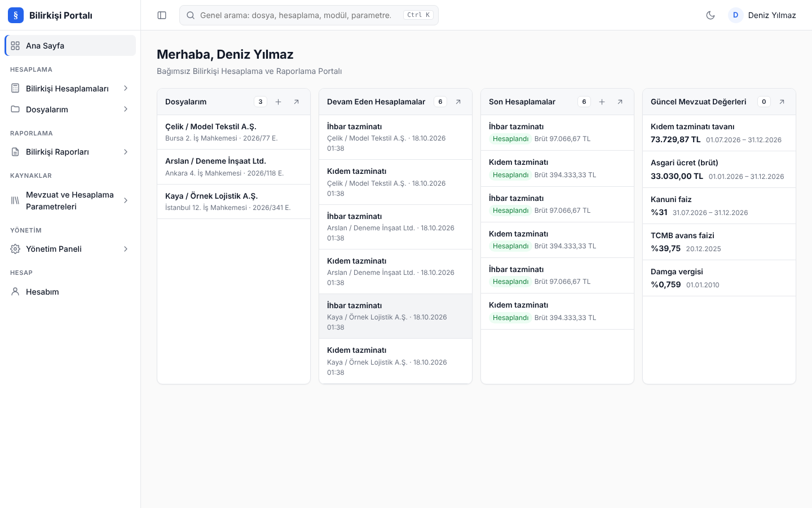Open the Kaya / Örnek Lojistik A.Ş. file
The width and height of the screenshot is (812, 508).
(x=233, y=202)
